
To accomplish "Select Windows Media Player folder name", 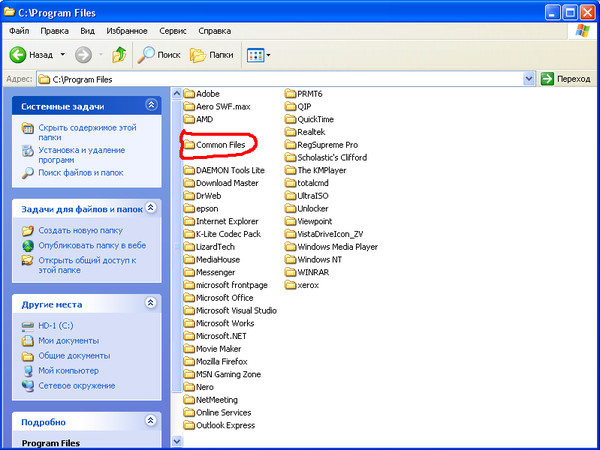I will (x=338, y=247).
